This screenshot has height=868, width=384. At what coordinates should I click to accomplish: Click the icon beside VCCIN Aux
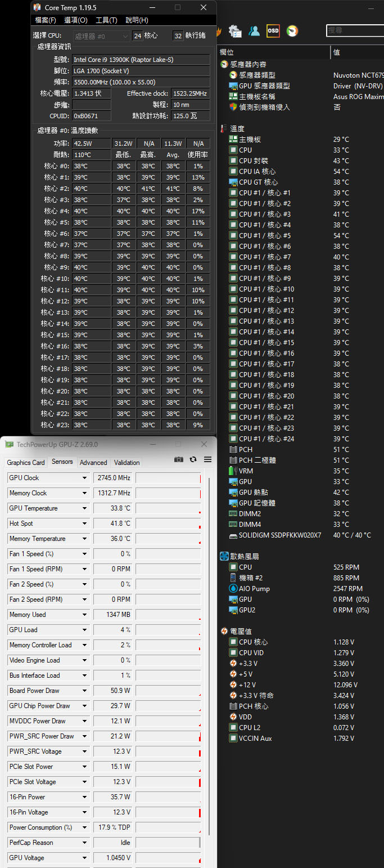click(x=234, y=738)
